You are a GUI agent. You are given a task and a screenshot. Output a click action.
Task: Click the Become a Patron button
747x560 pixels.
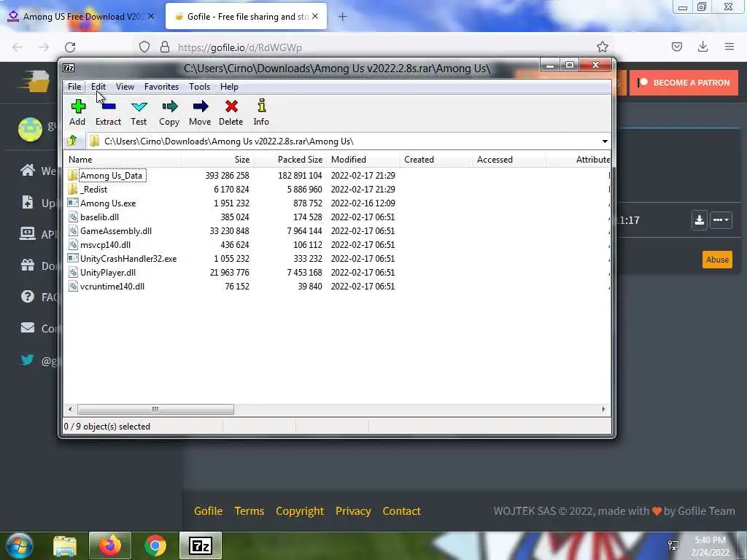(x=684, y=82)
